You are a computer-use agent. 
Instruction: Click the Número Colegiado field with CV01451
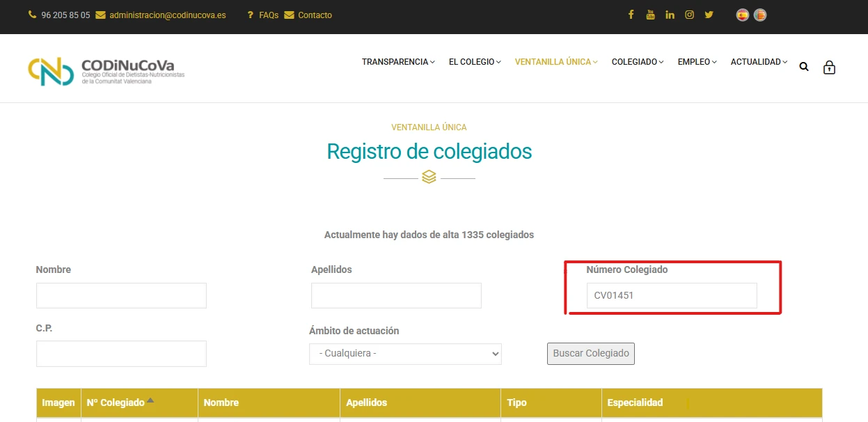tap(672, 295)
